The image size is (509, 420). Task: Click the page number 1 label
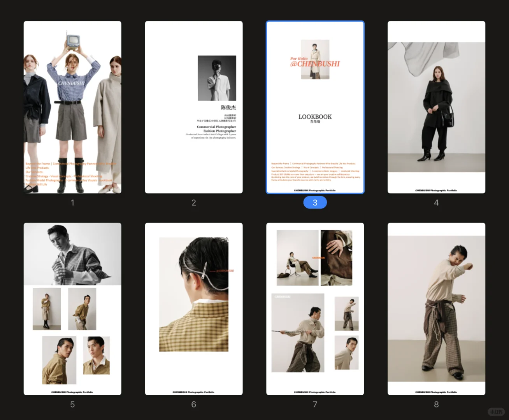point(72,203)
